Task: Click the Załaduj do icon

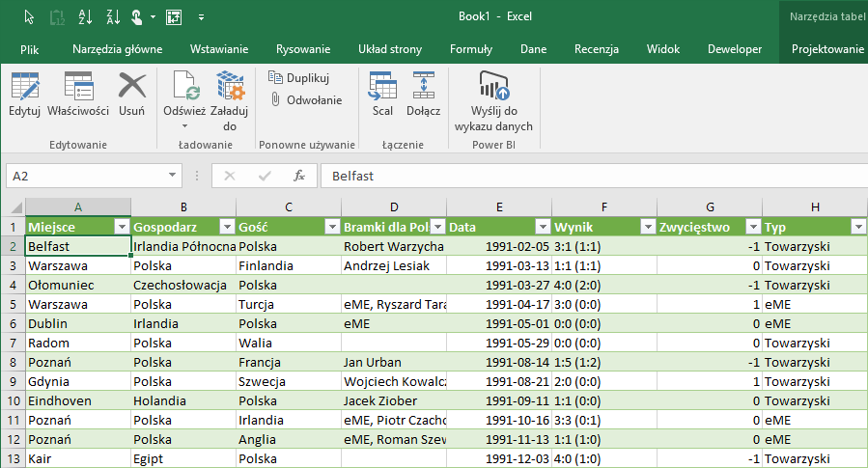Action: pyautogui.click(x=230, y=96)
